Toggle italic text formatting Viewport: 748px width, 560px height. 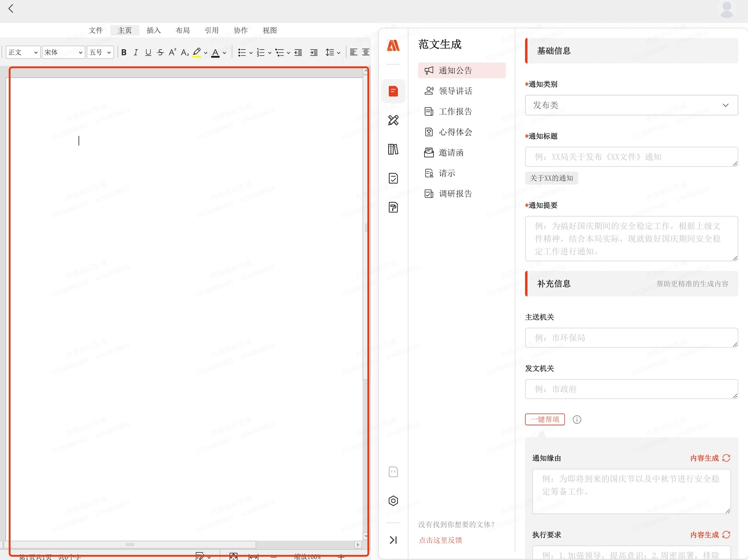pos(136,53)
